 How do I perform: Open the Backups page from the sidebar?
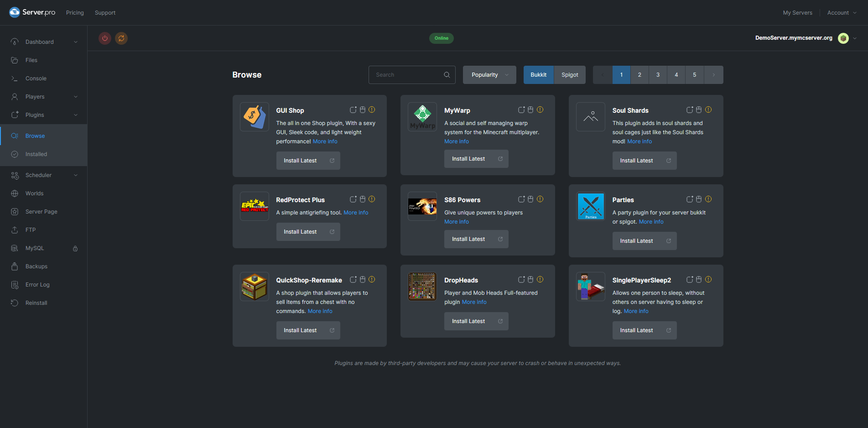pos(36,266)
